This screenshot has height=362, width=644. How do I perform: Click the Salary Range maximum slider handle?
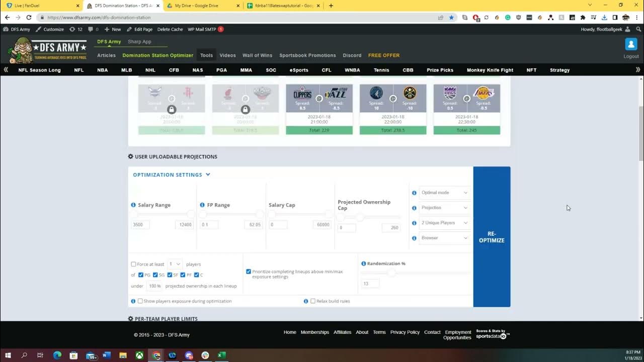click(191, 215)
